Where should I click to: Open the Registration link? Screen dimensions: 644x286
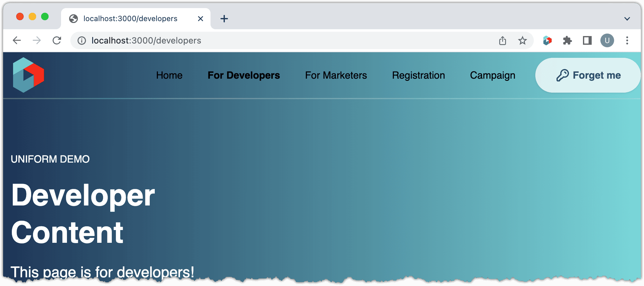(418, 75)
